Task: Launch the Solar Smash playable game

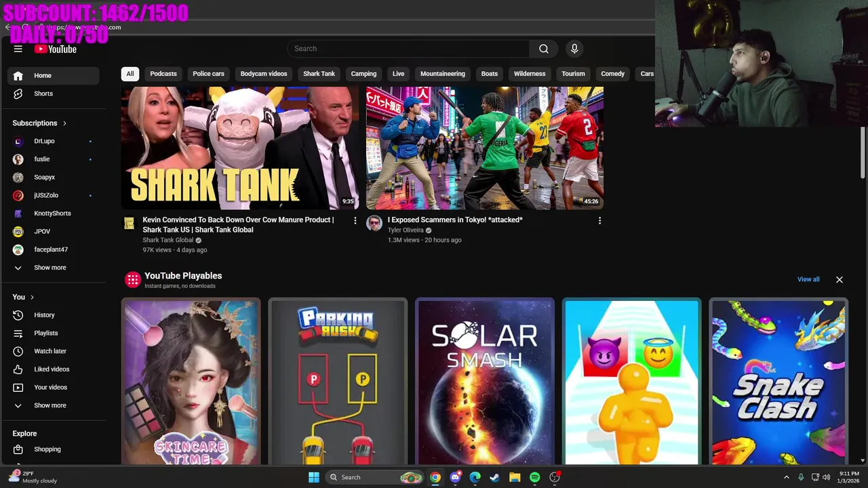Action: click(x=485, y=382)
